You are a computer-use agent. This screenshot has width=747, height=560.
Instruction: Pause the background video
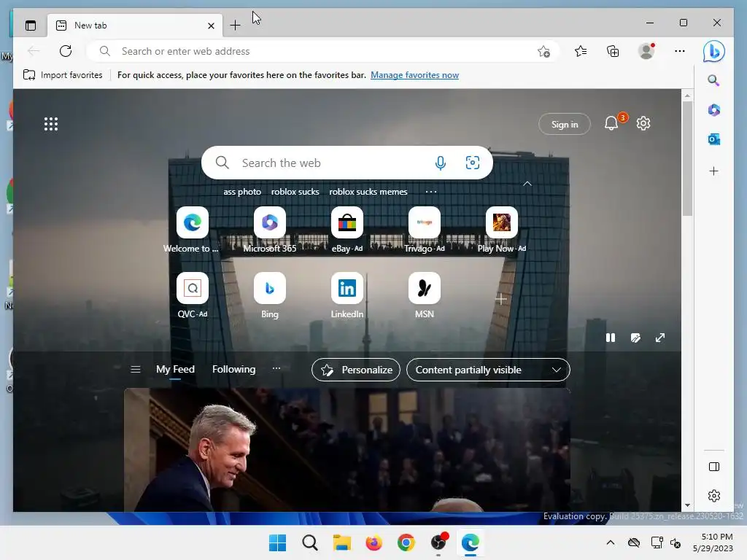(611, 338)
